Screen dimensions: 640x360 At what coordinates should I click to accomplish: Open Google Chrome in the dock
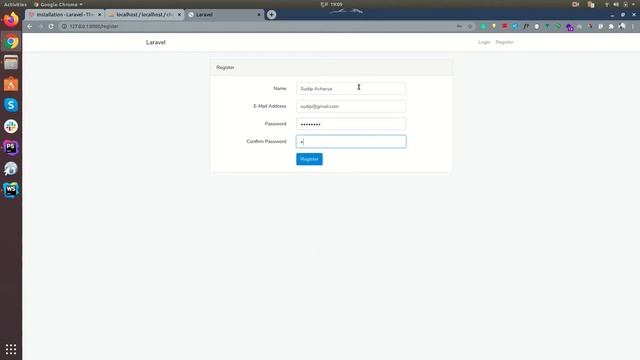coord(11,42)
